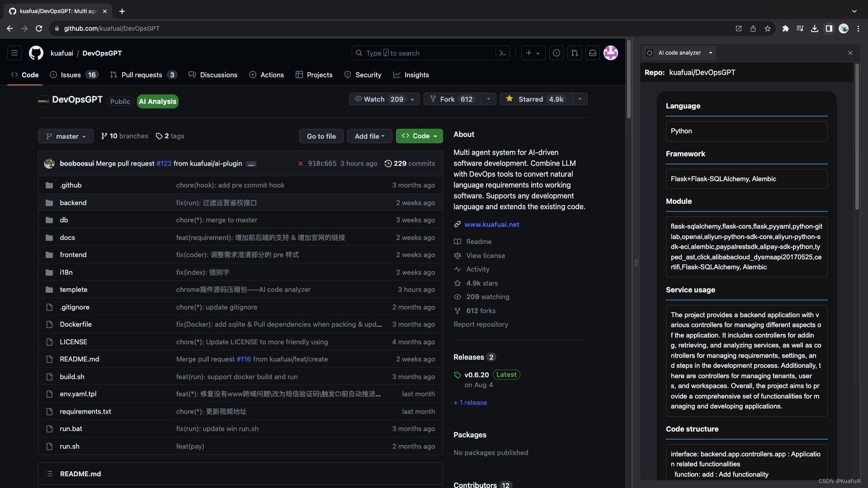Viewport: 868px width, 488px height.
Task: Open the Insights tab
Action: [x=416, y=75]
